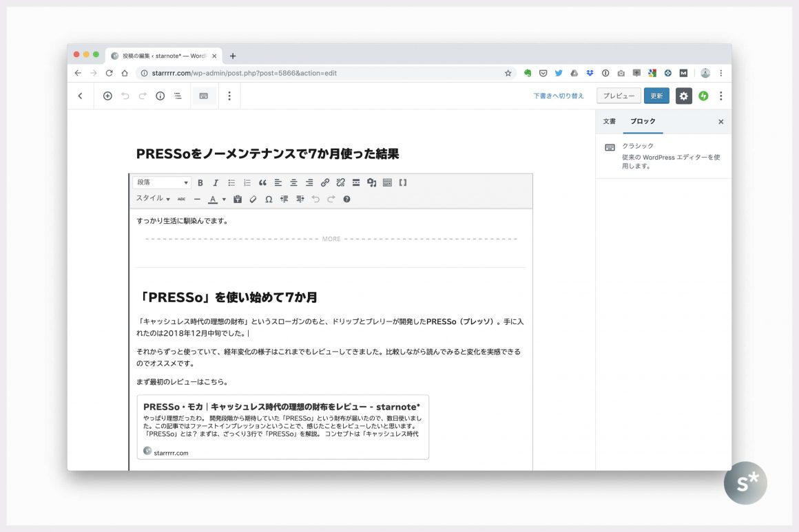Open the 段落 paragraph format dropdown
799x532 pixels.
point(162,183)
